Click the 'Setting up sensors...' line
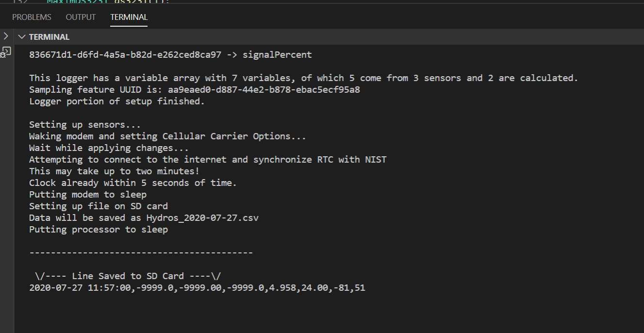Screen dimensions: 644x333 (84, 125)
